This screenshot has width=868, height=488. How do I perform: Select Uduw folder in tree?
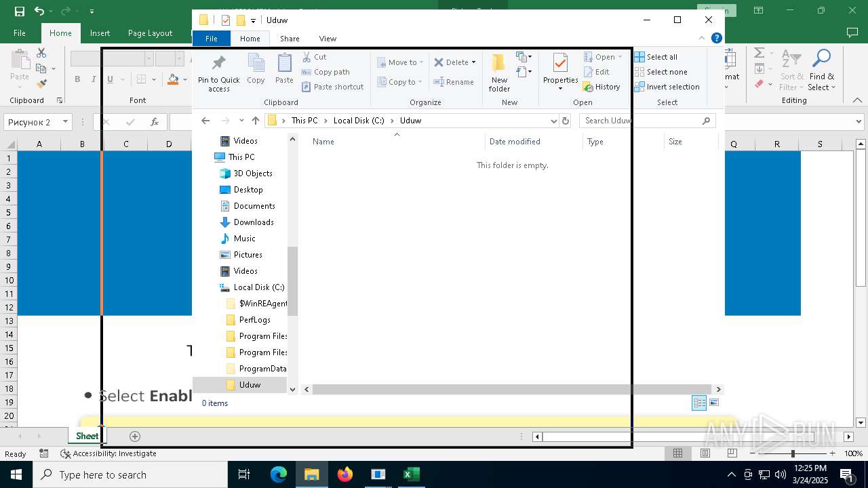[250, 385]
